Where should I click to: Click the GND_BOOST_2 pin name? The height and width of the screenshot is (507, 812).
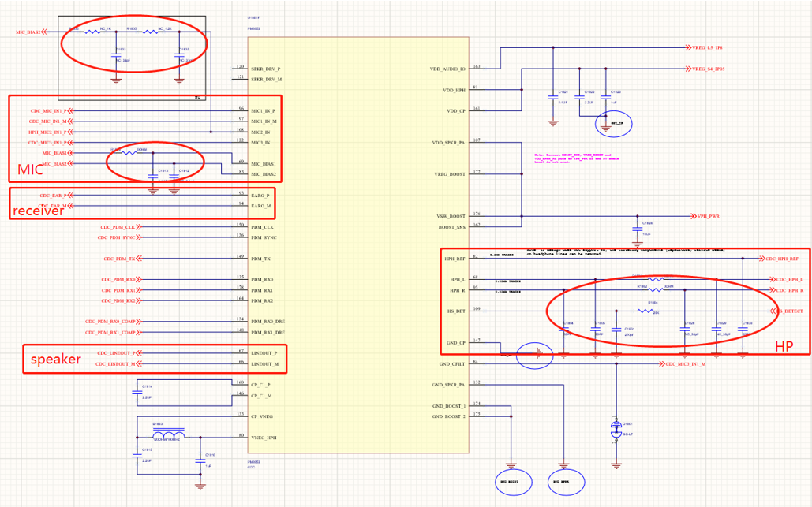[x=449, y=416]
